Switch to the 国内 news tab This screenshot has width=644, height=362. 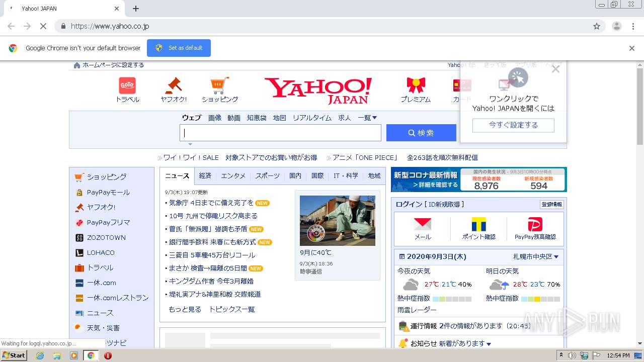point(295,176)
